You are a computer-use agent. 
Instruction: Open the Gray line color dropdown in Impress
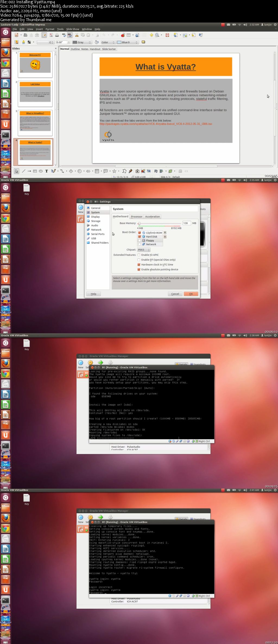82,42
